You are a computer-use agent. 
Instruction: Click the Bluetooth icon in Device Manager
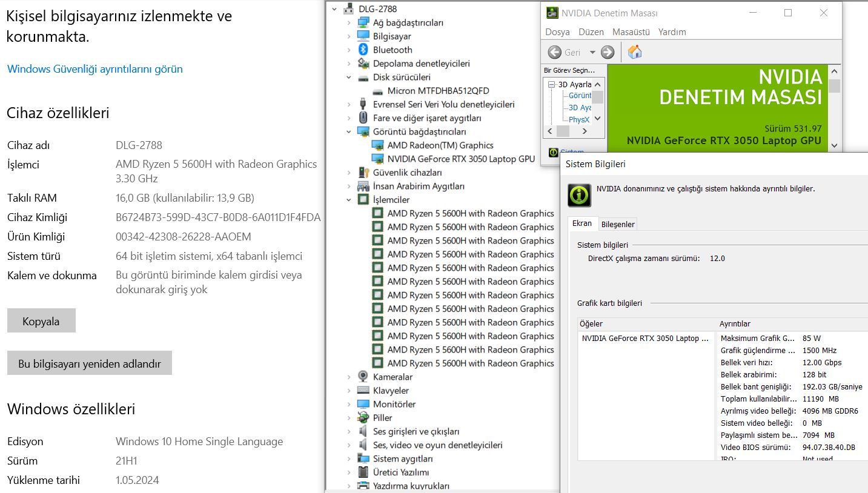point(363,50)
